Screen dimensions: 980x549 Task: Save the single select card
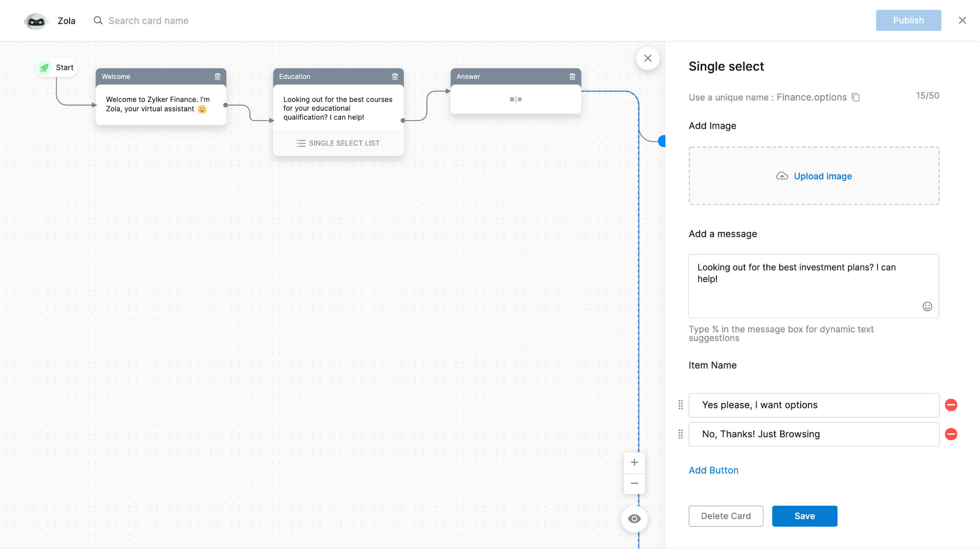pos(804,516)
